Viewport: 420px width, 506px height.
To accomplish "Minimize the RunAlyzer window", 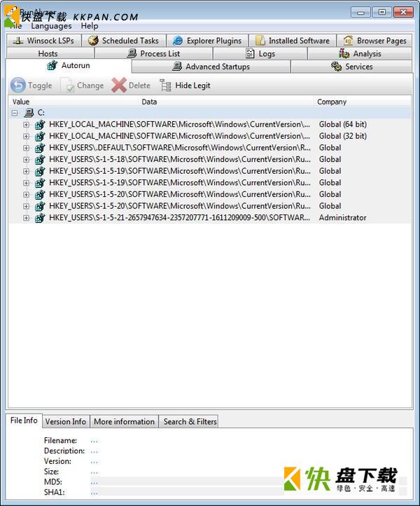I will point(360,12).
